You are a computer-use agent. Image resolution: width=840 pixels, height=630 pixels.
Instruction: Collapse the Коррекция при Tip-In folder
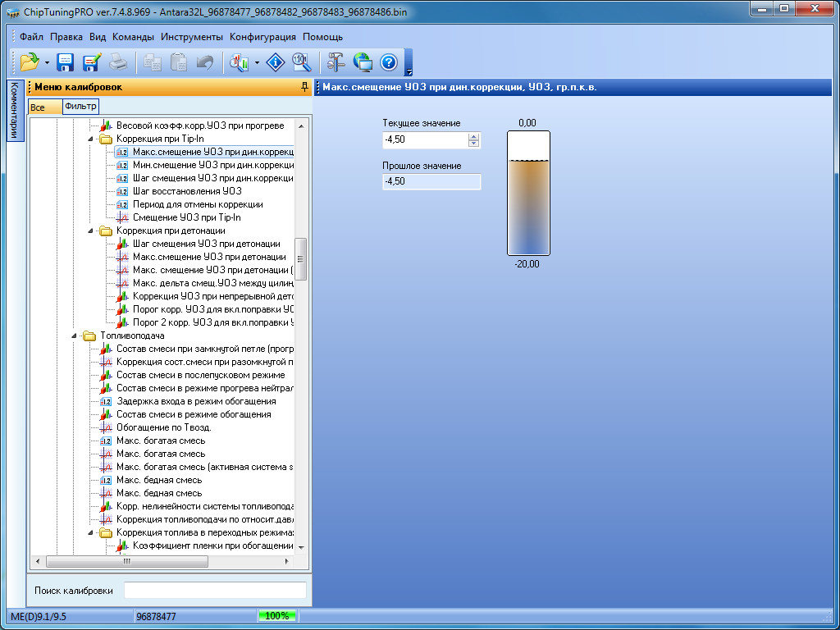tap(89, 139)
